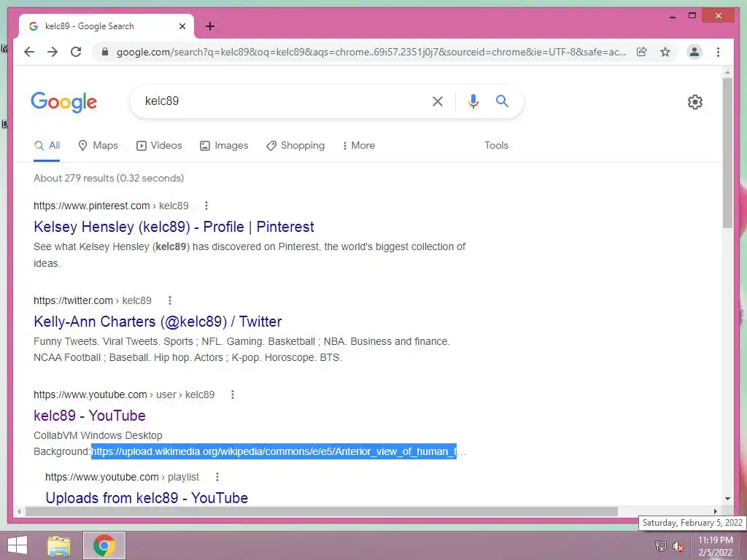Screen dimensions: 747x560
Task: Open the Chrome profile avatar
Action: [694, 52]
